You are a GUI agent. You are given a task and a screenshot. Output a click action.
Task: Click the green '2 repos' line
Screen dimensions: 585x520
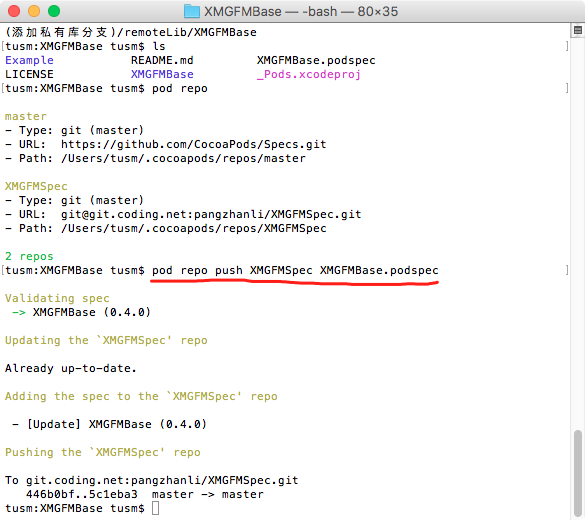(x=29, y=256)
